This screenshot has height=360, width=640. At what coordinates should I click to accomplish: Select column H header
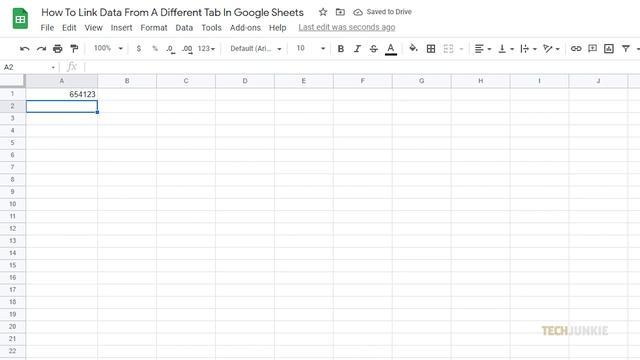click(x=480, y=81)
